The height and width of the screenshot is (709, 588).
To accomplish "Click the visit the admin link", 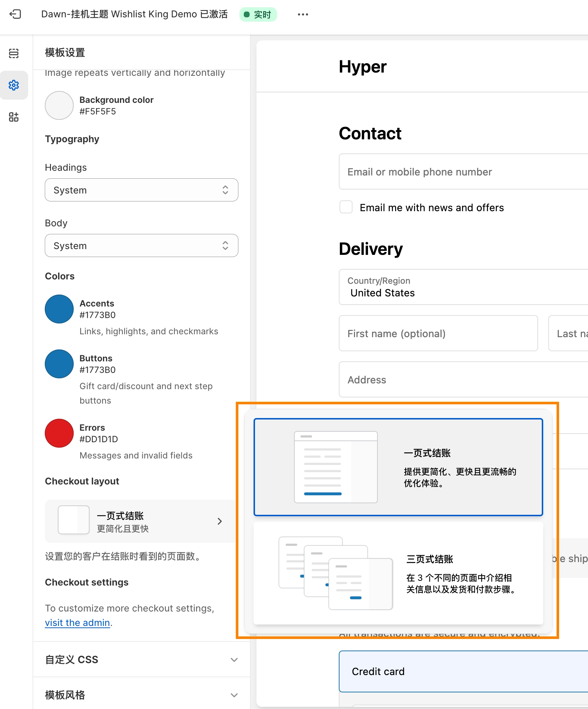I will pos(77,622).
